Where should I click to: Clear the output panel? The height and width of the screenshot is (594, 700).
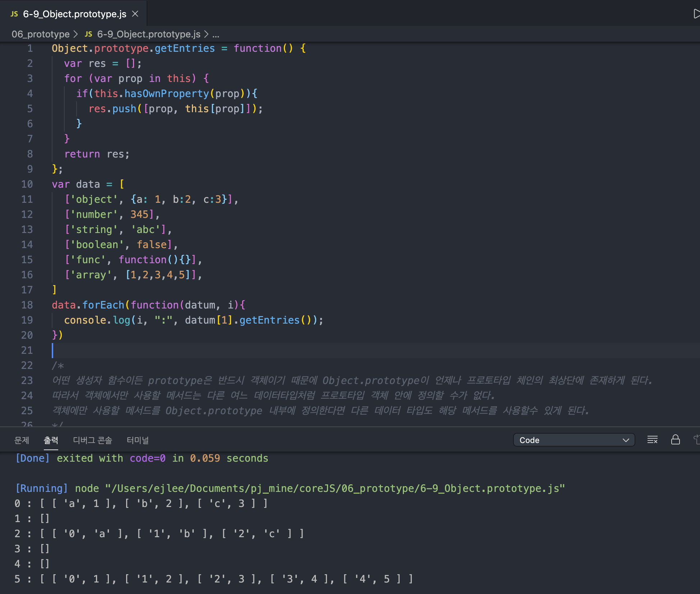(x=652, y=440)
